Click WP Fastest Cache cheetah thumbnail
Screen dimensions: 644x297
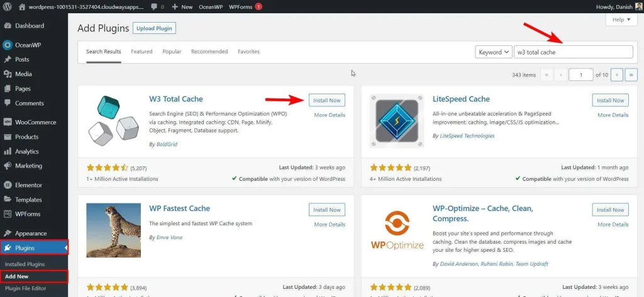click(113, 230)
